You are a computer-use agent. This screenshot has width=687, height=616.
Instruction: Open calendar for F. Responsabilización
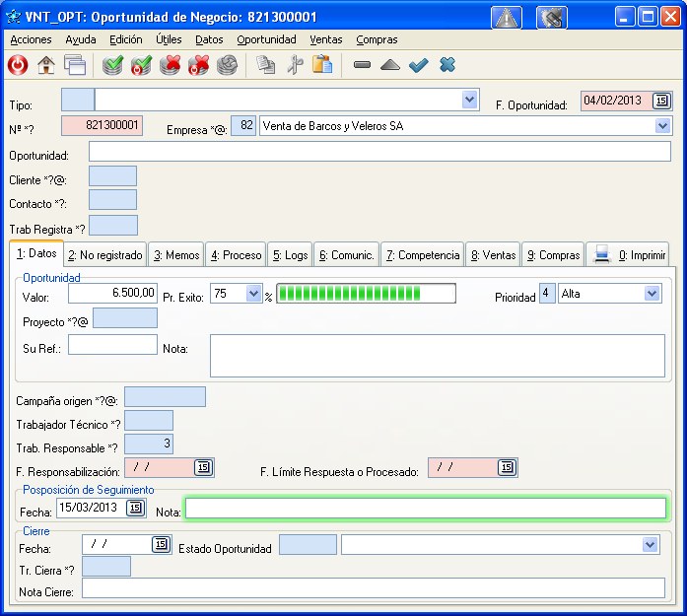pos(203,467)
